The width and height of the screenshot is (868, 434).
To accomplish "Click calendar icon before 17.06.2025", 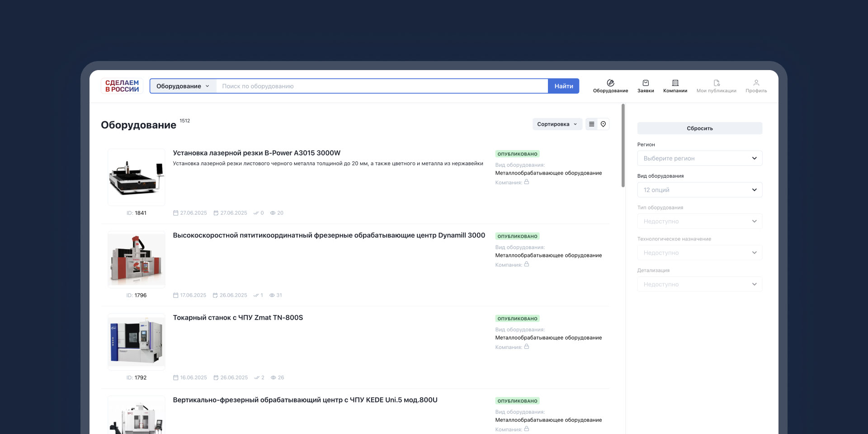I will point(176,295).
